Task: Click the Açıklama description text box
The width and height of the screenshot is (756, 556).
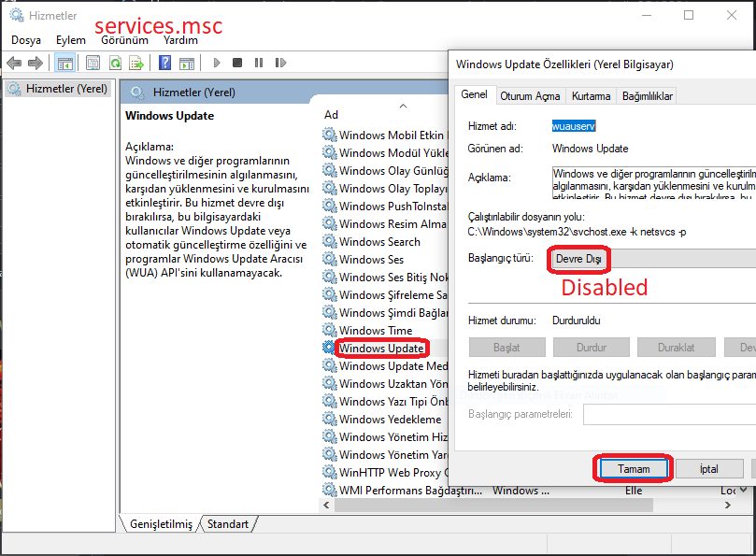Action: pos(654,183)
